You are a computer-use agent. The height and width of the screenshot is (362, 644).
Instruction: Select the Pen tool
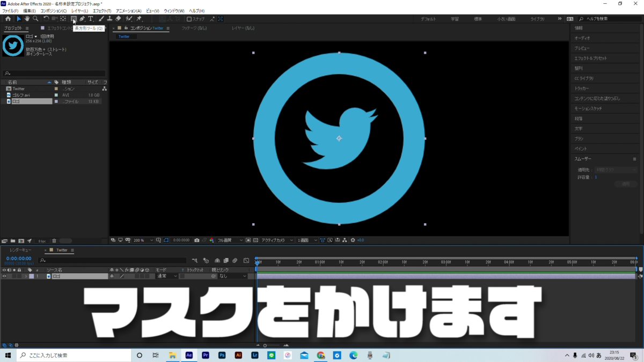[82, 19]
